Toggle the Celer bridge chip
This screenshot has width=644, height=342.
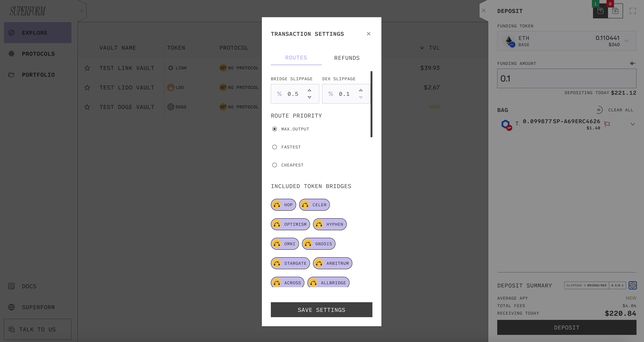314,205
